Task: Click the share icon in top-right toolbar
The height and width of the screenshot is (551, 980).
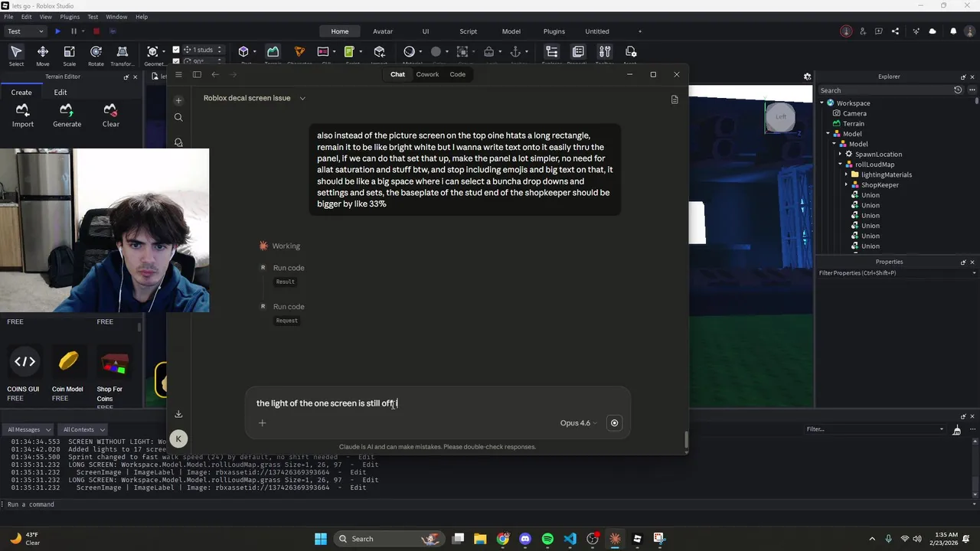Action: (x=895, y=31)
